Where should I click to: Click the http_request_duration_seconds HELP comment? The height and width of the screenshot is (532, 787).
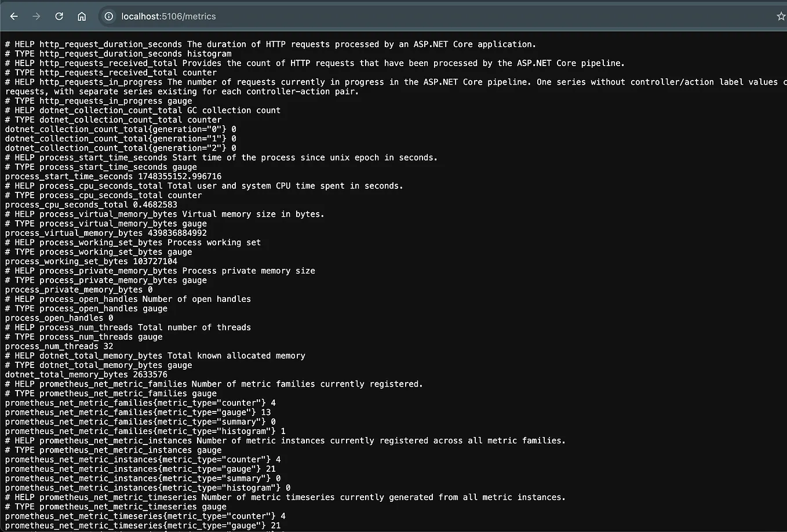tap(270, 44)
